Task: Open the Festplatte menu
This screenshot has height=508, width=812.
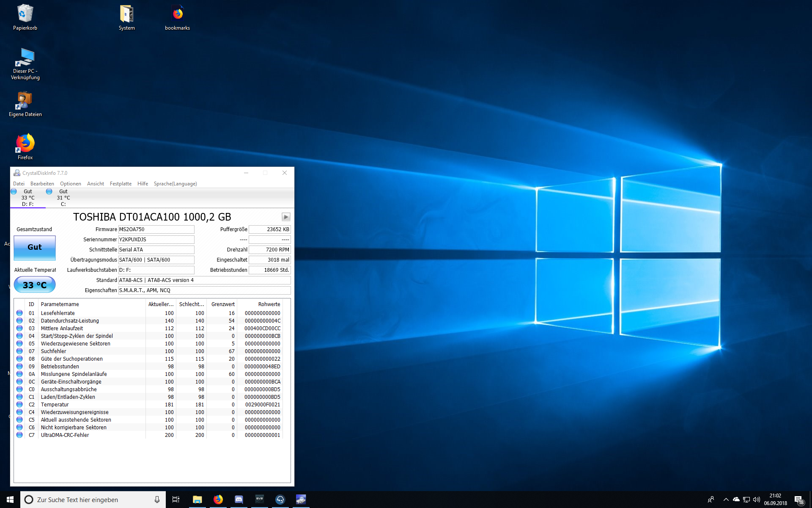Action: tap(121, 184)
